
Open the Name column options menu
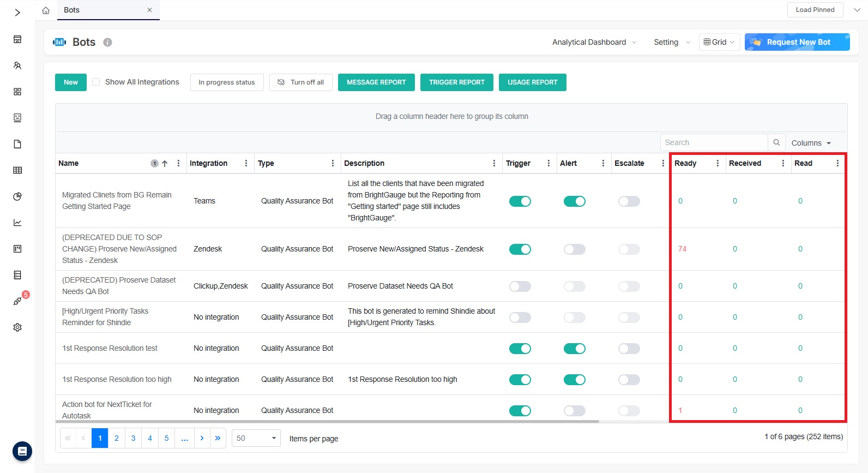click(178, 163)
